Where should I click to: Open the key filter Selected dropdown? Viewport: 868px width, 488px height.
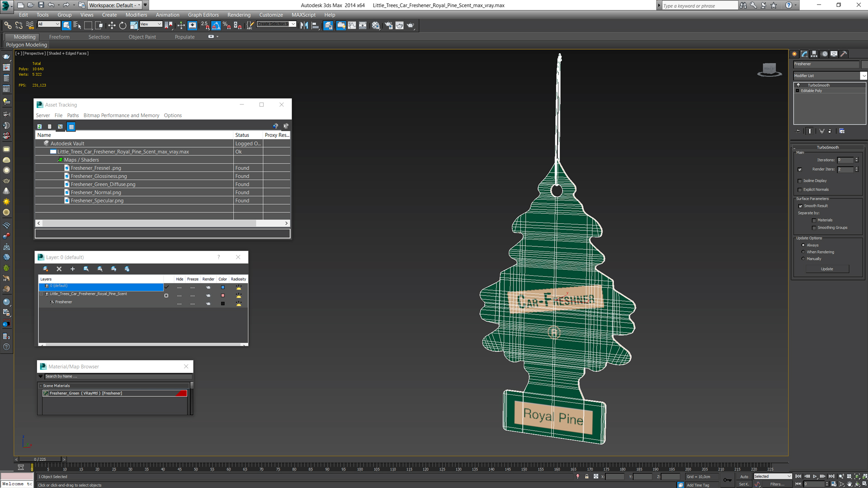772,476
